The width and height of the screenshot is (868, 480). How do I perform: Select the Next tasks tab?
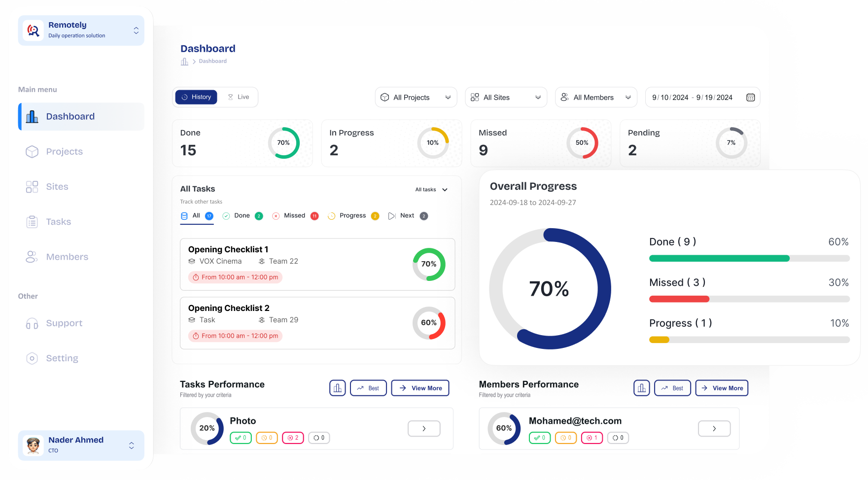pos(408,216)
